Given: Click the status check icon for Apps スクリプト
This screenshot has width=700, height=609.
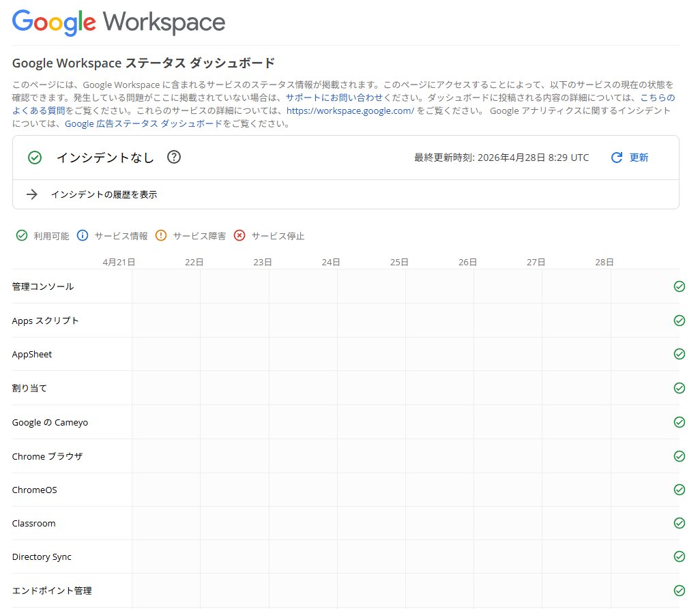Looking at the screenshot, I should tap(679, 321).
